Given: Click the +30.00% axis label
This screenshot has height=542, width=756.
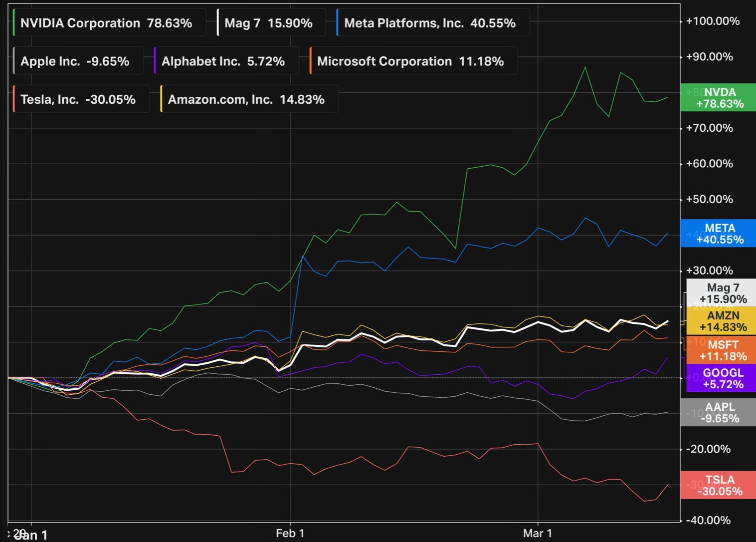Looking at the screenshot, I should (x=709, y=271).
